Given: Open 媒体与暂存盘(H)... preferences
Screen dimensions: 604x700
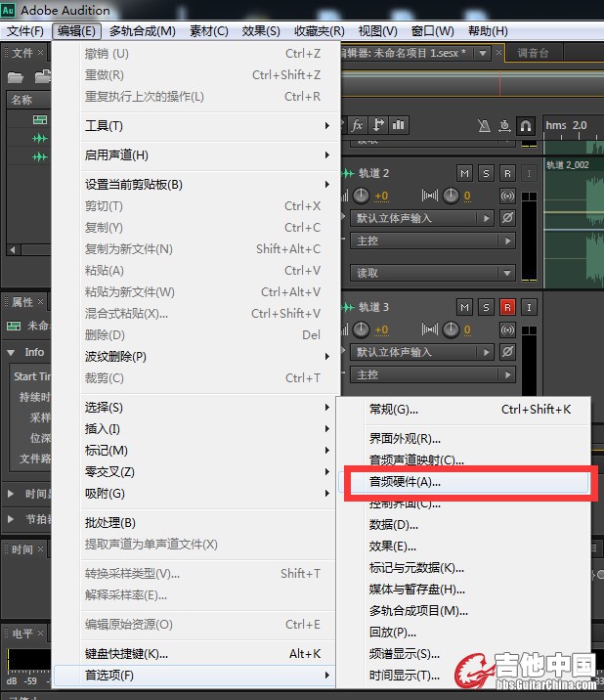Looking at the screenshot, I should pyautogui.click(x=464, y=590).
